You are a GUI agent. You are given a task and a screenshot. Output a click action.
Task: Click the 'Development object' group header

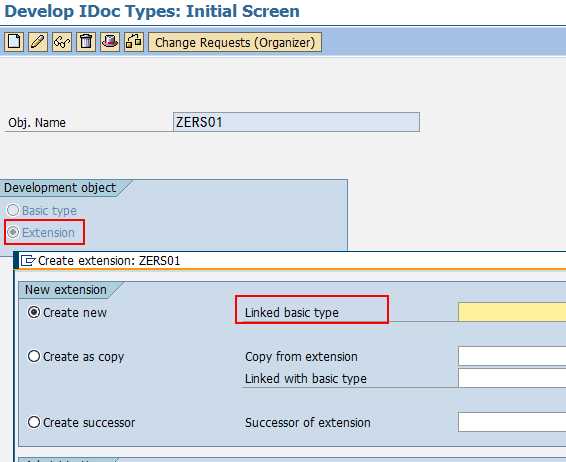coord(60,188)
